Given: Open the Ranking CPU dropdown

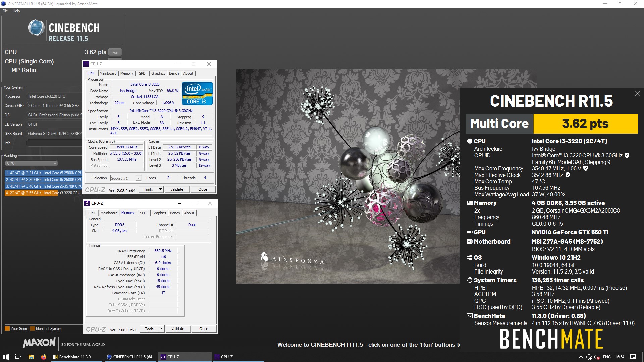Looking at the screenshot, I should [32, 163].
